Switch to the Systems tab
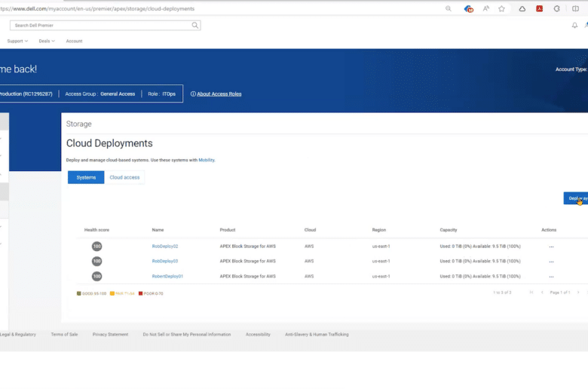588x389 pixels. (86, 177)
